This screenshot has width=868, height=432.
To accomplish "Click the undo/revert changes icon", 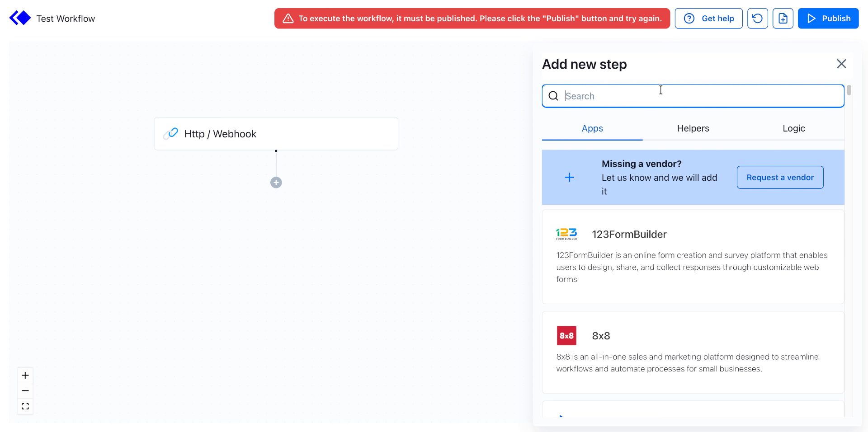I will [757, 18].
